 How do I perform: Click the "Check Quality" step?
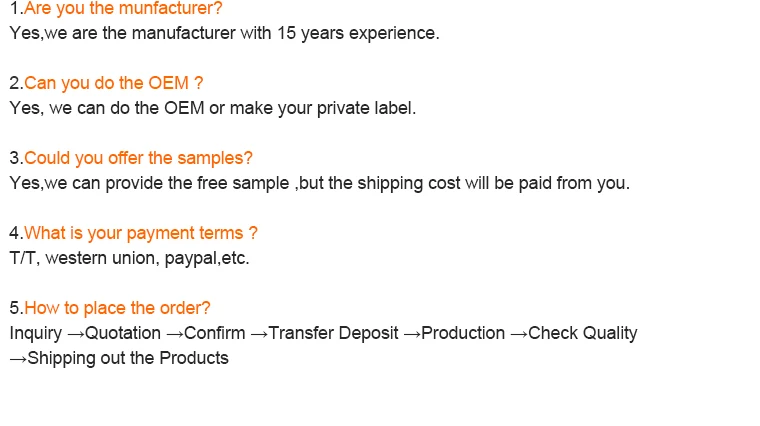(582, 333)
